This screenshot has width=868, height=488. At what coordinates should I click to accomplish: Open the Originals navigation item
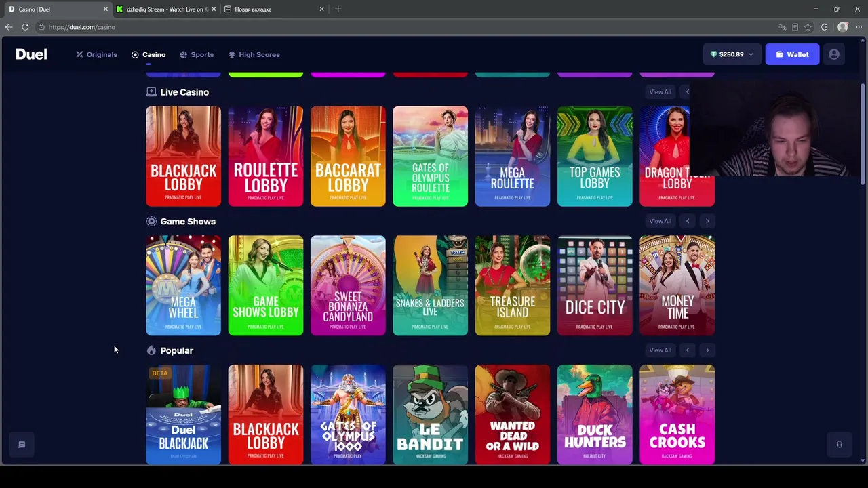coord(96,54)
